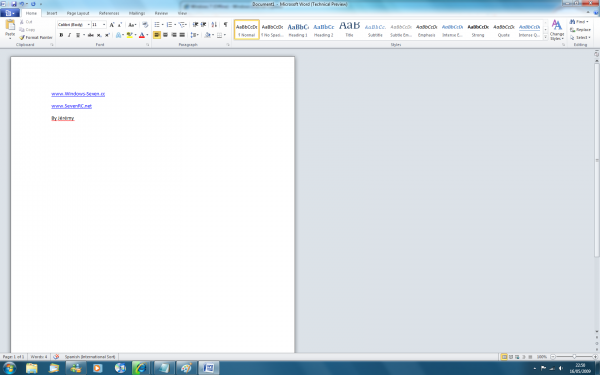Click the Windows Start orb

(9, 368)
